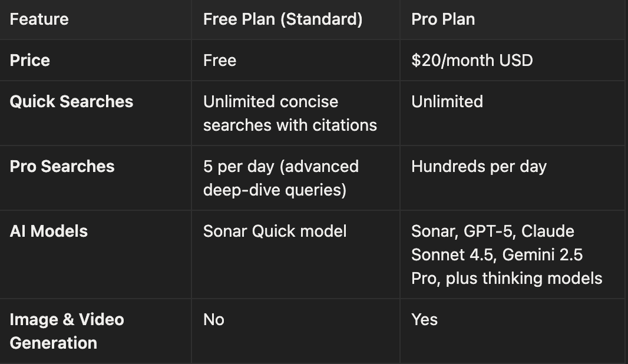Select the 'Sonar Quick model' cell
This screenshot has width=628, height=364.
click(275, 231)
